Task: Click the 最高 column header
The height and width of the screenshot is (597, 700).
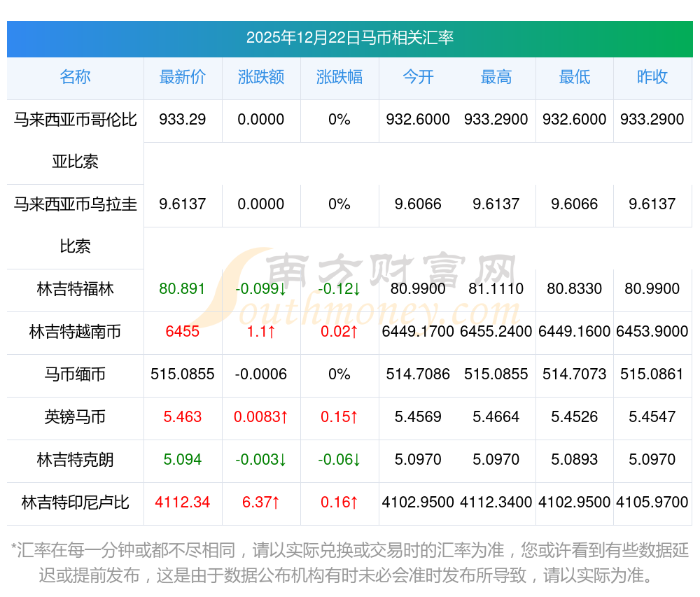Action: (x=496, y=77)
